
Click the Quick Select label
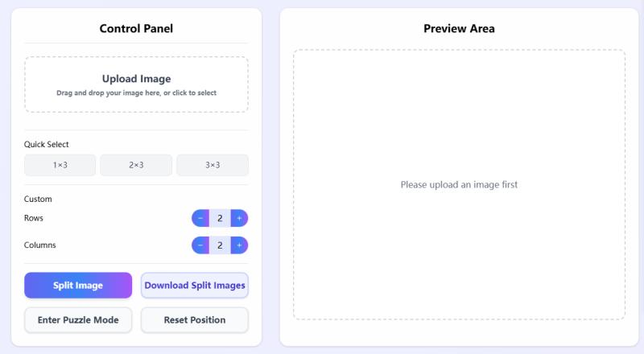47,145
